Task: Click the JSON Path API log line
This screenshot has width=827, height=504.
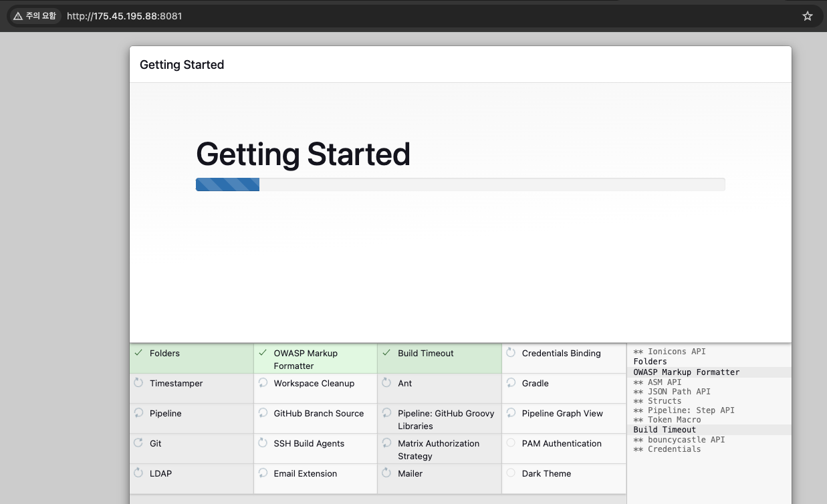Action: click(672, 392)
